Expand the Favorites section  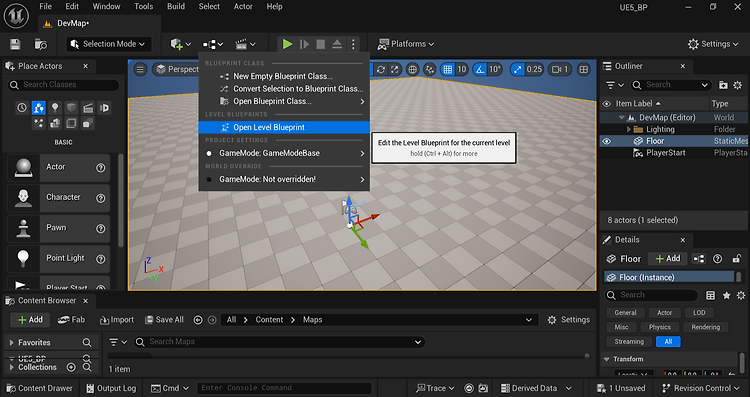(x=11, y=342)
